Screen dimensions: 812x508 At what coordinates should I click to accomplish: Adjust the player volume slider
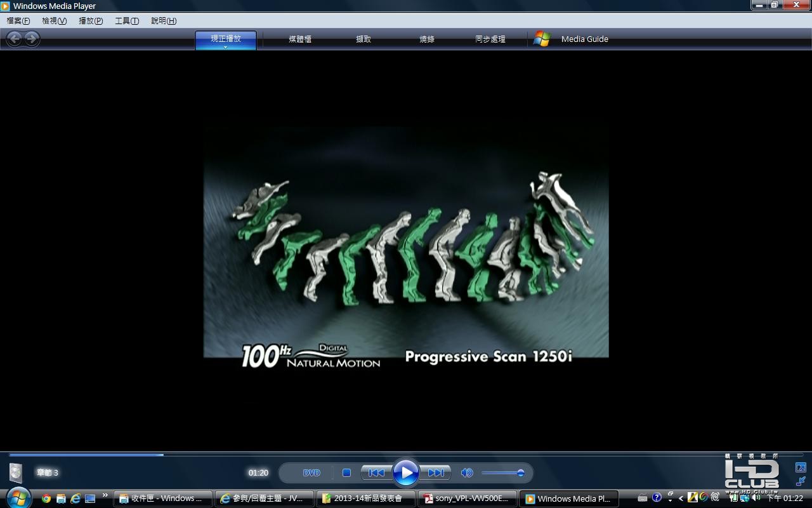tap(502, 472)
